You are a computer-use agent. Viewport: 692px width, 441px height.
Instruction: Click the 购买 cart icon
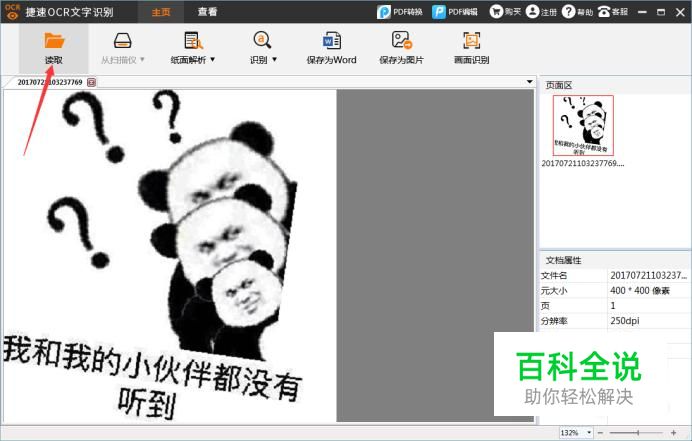pyautogui.click(x=496, y=11)
